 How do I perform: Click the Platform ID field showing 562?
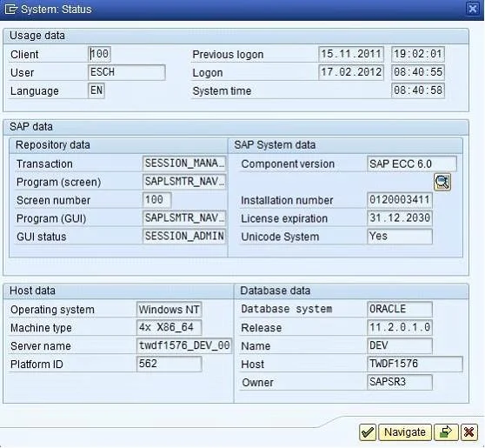(169, 364)
